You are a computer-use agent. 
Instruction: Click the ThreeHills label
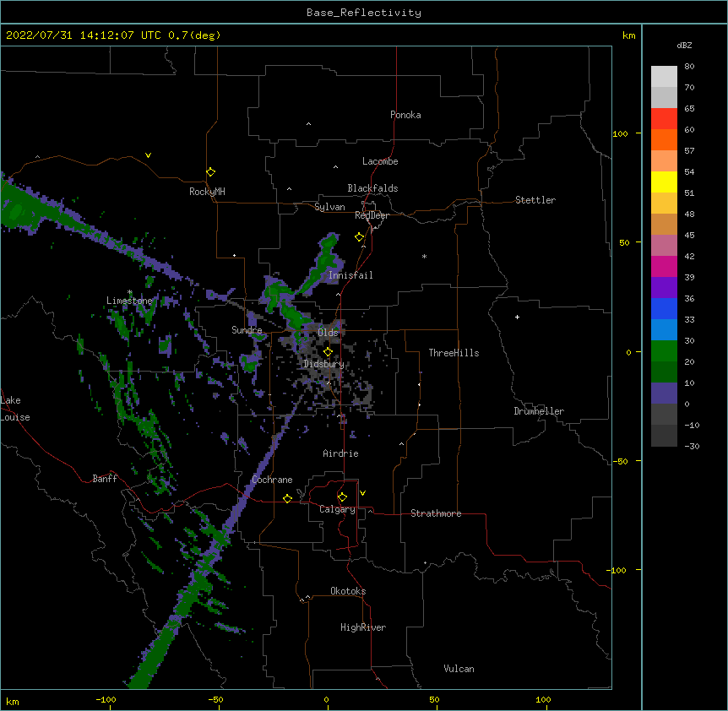point(454,353)
